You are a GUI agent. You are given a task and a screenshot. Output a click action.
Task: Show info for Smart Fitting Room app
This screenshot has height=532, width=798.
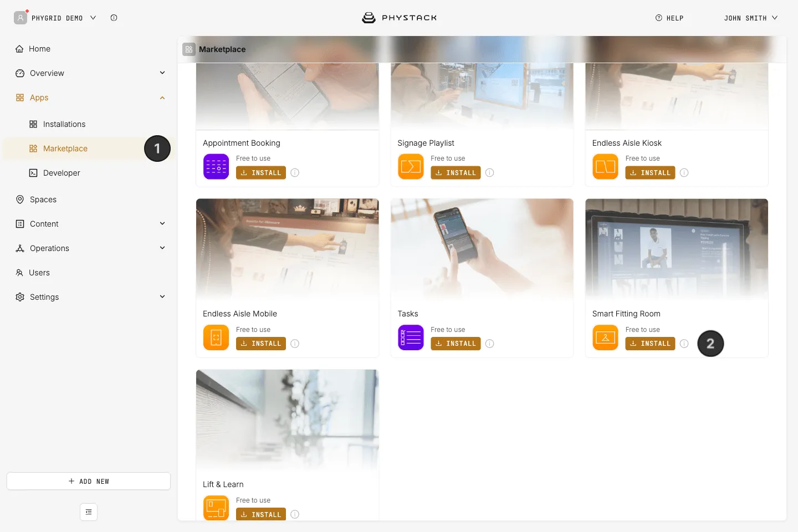tap(684, 344)
